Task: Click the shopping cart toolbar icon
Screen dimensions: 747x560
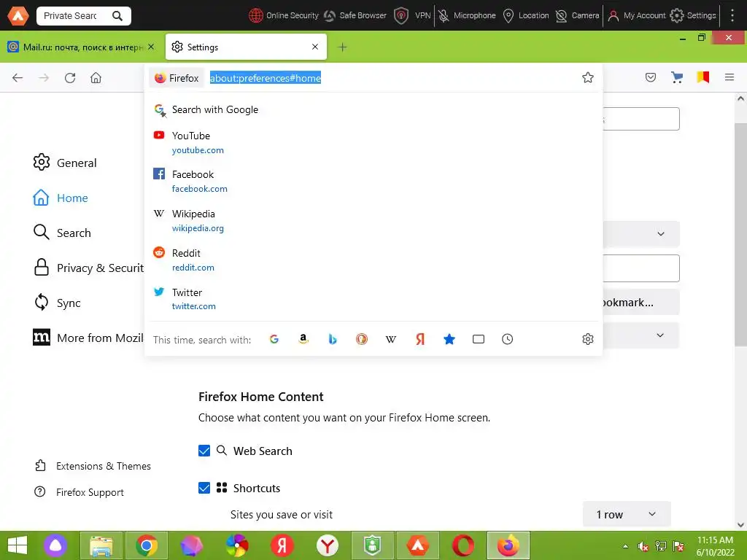Action: point(676,77)
